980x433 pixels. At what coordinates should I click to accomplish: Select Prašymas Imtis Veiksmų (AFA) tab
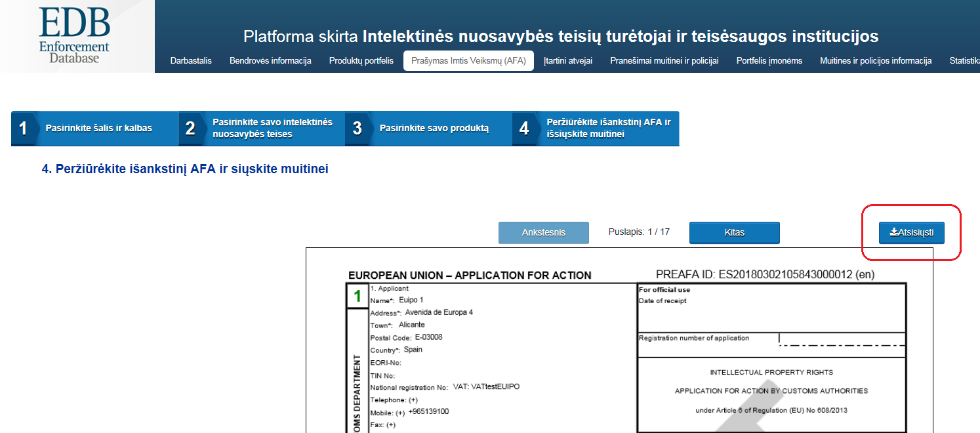point(468,61)
